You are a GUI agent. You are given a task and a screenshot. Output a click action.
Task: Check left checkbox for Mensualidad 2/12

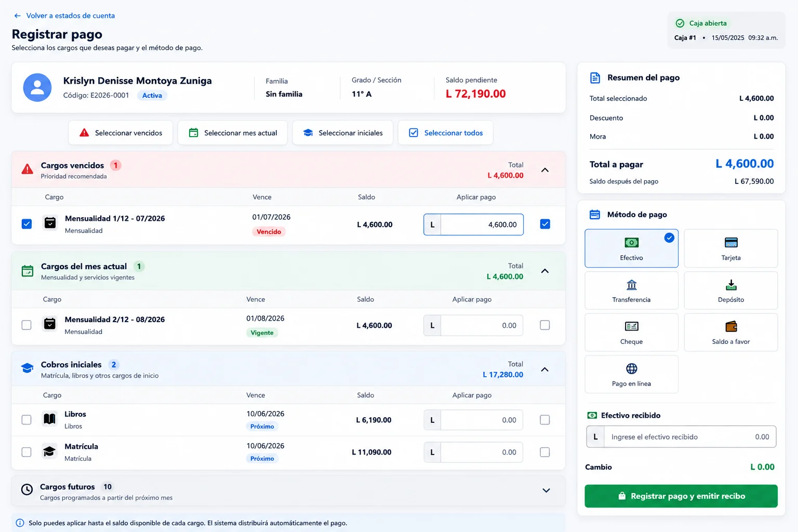pos(26,325)
